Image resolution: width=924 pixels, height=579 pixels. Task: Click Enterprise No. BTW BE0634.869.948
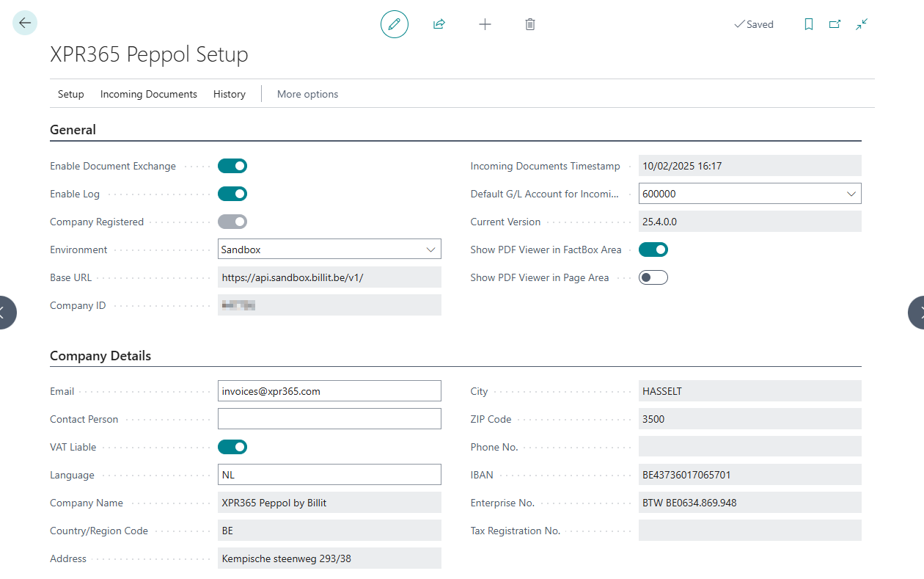pyautogui.click(x=749, y=503)
